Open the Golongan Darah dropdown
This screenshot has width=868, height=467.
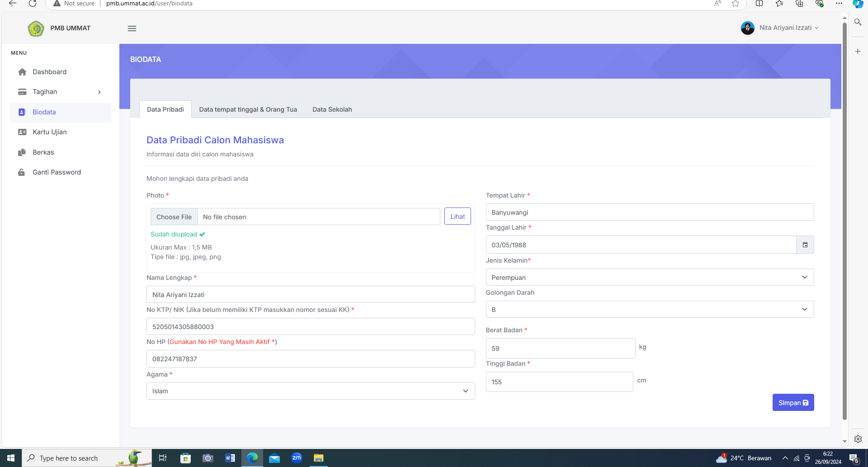pyautogui.click(x=649, y=310)
